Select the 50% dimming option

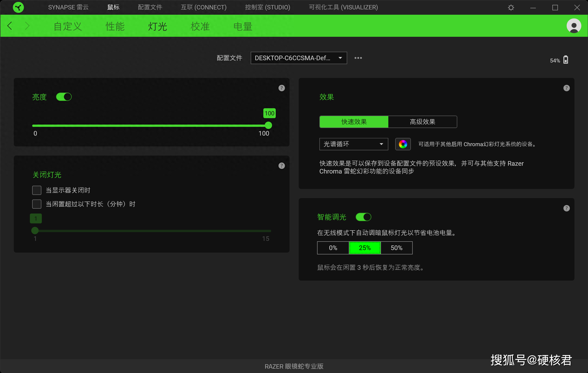[x=396, y=248]
